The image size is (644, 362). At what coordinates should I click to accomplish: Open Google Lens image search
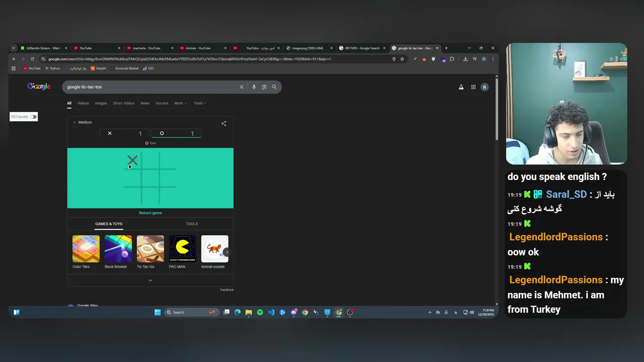(x=264, y=87)
